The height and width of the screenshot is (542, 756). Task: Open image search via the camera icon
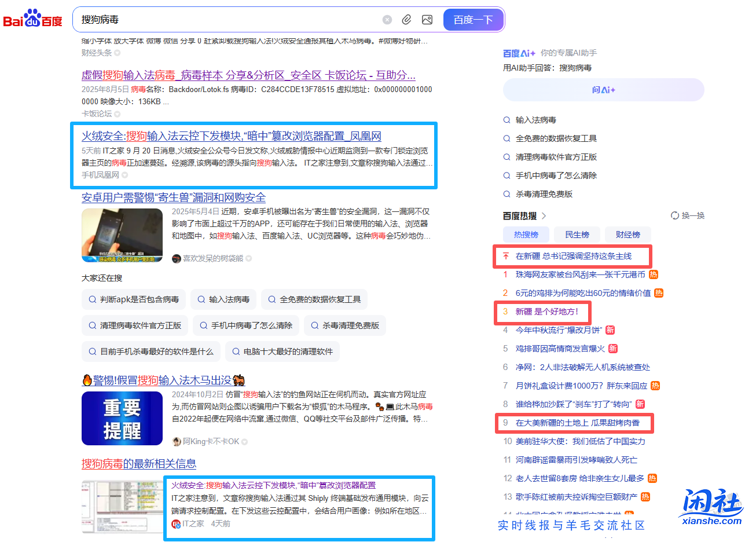click(x=427, y=19)
